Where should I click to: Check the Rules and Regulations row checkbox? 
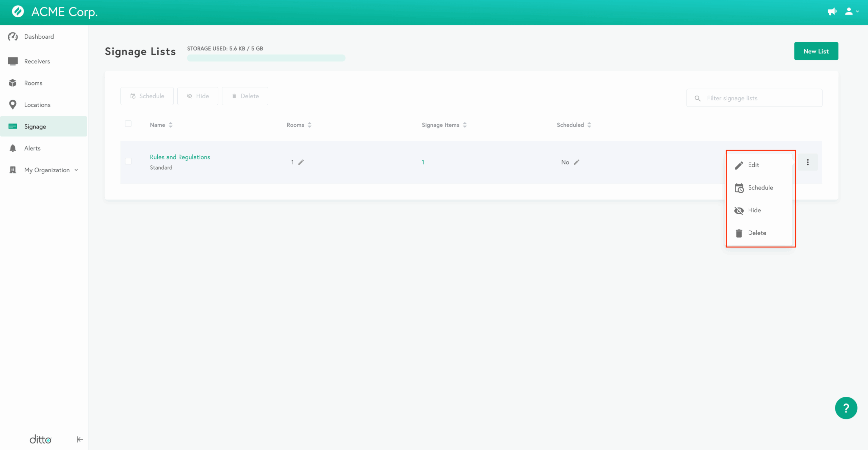click(128, 161)
